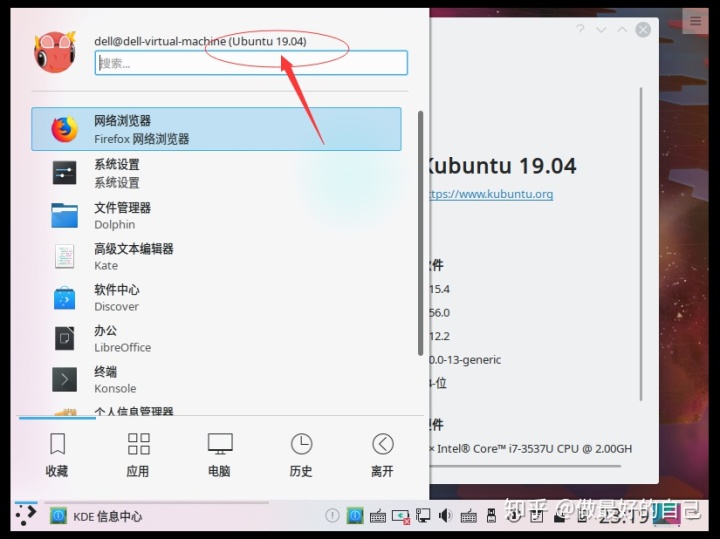The width and height of the screenshot is (720, 539).
Task: Open the removable USB device tray icon
Action: click(x=491, y=516)
